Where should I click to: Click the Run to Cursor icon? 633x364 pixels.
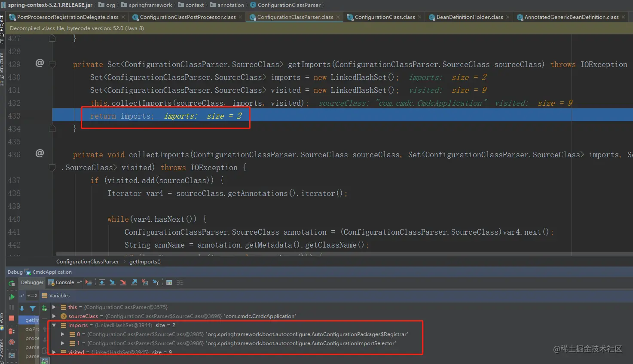156,283
